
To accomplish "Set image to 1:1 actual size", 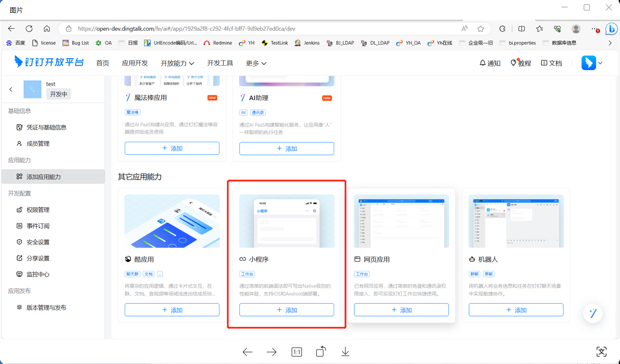I will point(296,352).
